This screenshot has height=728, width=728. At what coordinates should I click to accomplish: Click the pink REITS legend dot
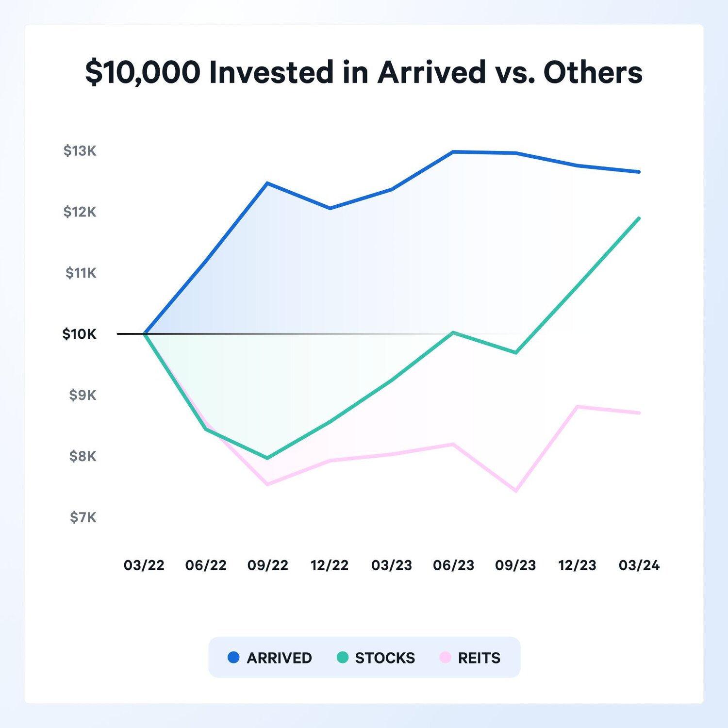445,657
